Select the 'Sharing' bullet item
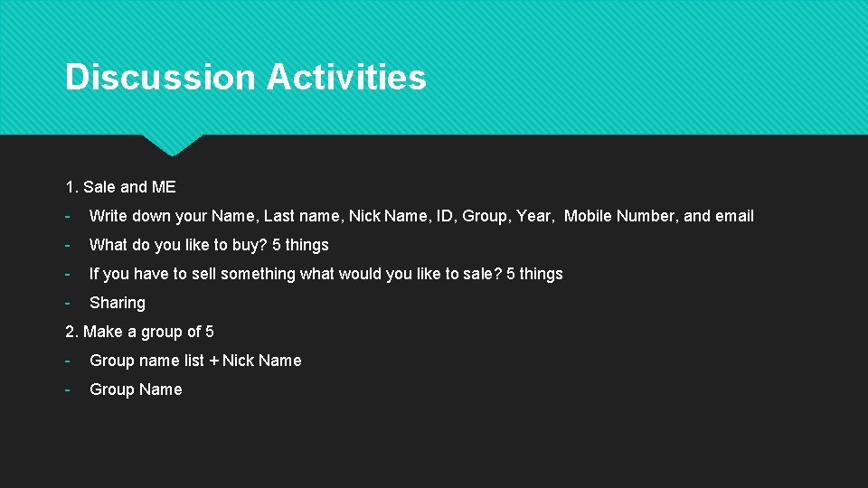Screen dimensions: 868x488 pyautogui.click(x=118, y=303)
